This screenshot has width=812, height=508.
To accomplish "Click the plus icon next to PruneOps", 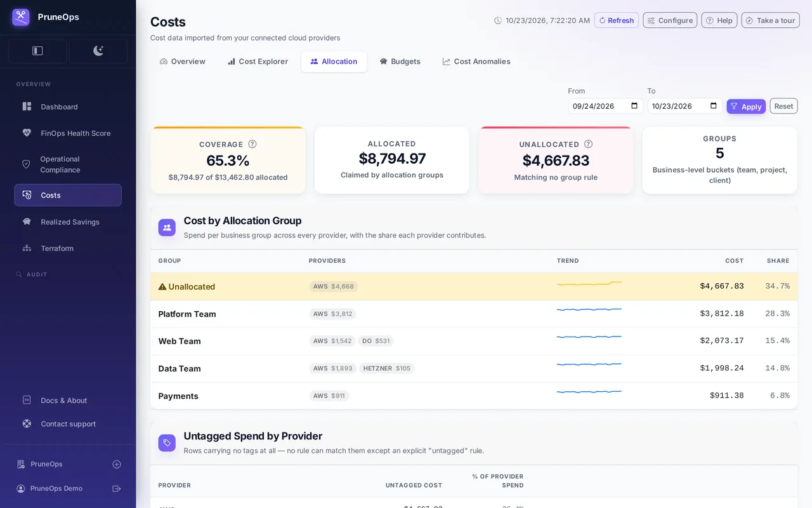I will pyautogui.click(x=117, y=464).
